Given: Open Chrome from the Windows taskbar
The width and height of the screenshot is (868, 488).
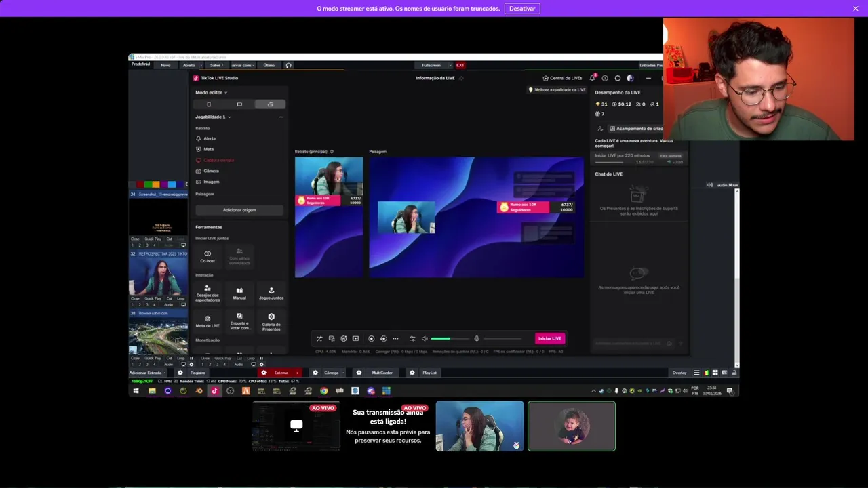Looking at the screenshot, I should coord(323,391).
